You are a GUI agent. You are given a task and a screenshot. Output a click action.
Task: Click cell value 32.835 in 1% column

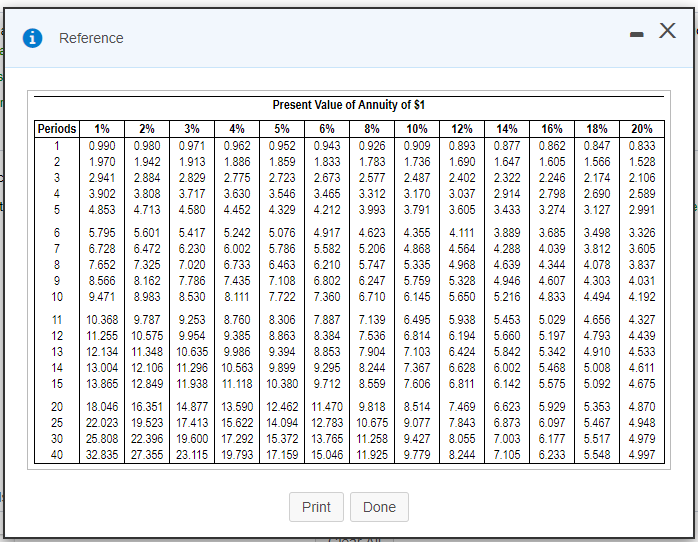tap(102, 455)
